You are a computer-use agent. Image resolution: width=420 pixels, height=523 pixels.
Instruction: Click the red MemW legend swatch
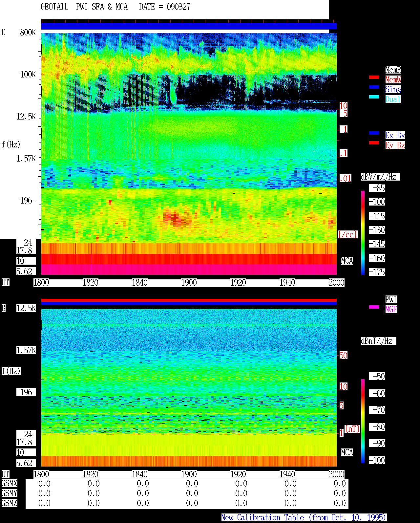point(374,77)
